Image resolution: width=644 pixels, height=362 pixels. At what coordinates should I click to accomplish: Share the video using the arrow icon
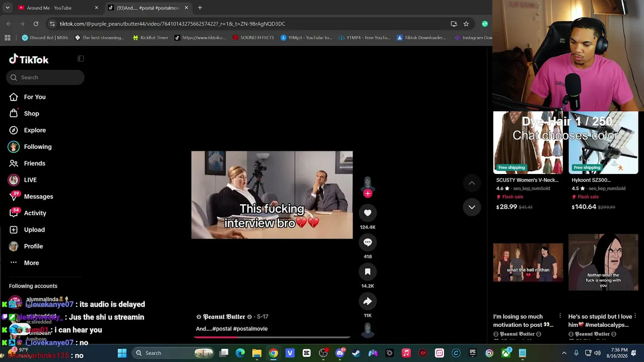(368, 301)
